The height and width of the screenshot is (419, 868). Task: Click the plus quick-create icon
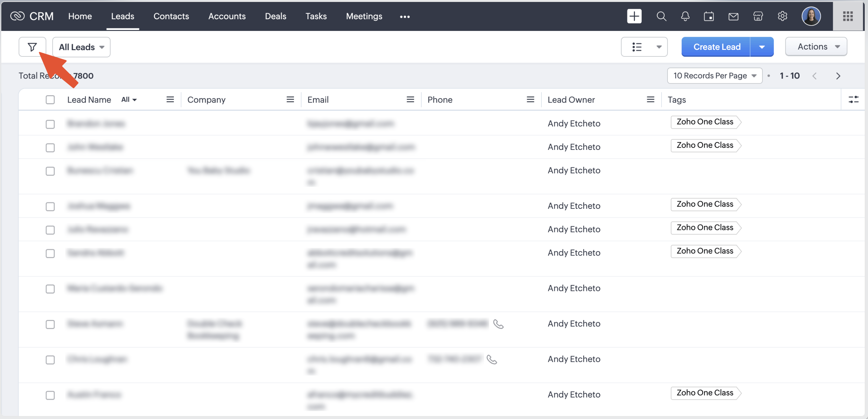point(634,16)
